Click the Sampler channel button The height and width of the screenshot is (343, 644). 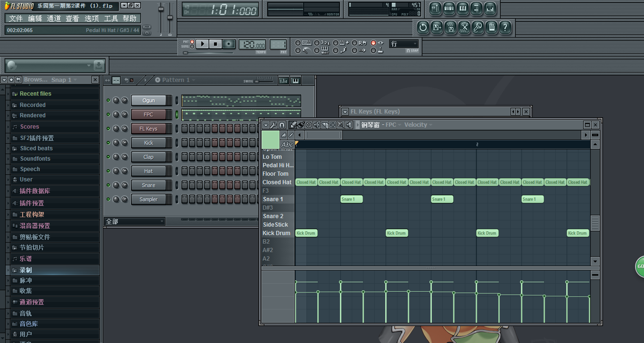(149, 199)
